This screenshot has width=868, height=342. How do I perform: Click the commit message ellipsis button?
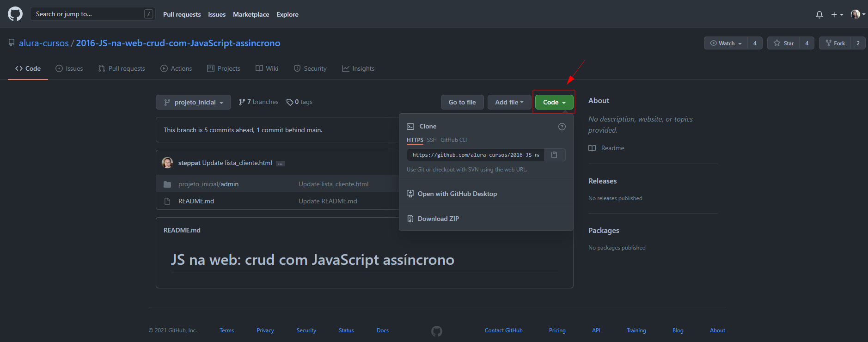click(x=280, y=164)
